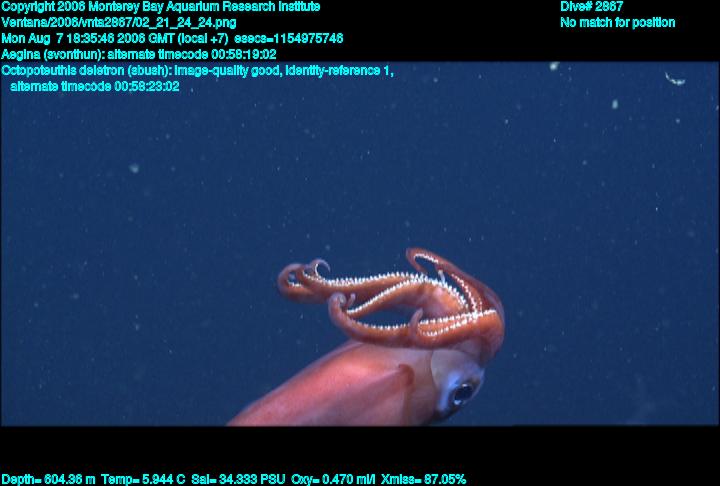Click the "Dive# 2867" label
This screenshot has height=486, width=720.
(591, 7)
